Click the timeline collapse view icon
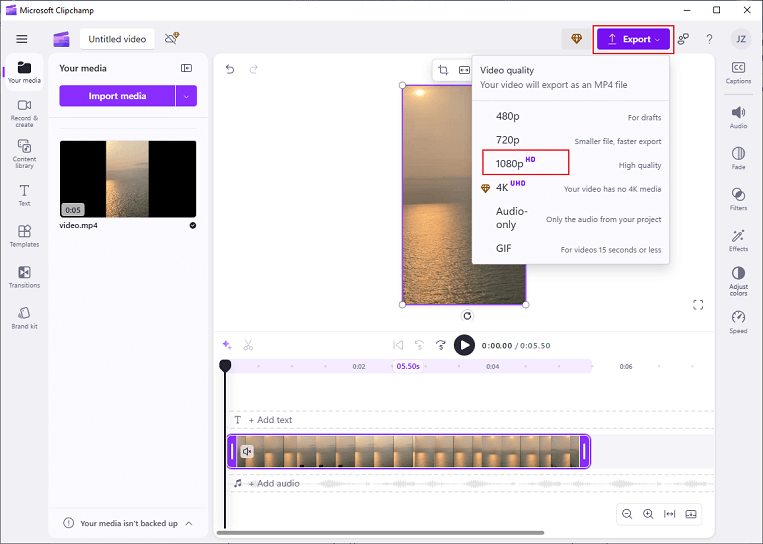Screen dimensions: 763x544 [x=691, y=514]
